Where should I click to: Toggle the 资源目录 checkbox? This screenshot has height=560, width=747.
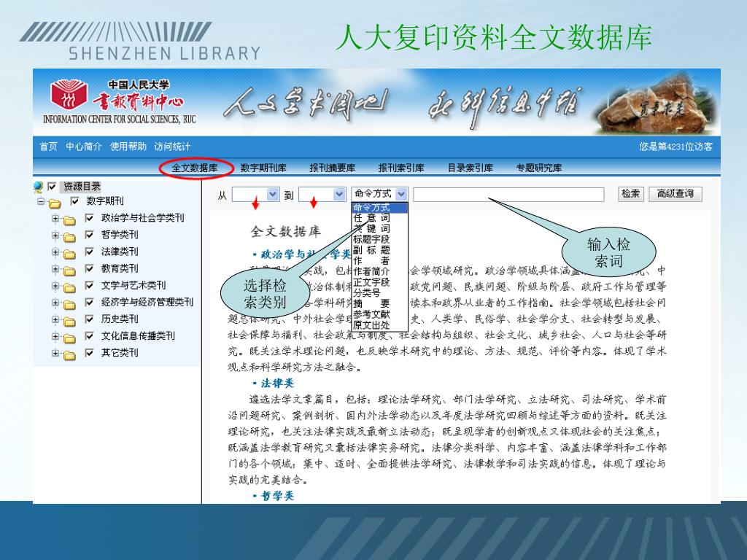click(x=52, y=187)
